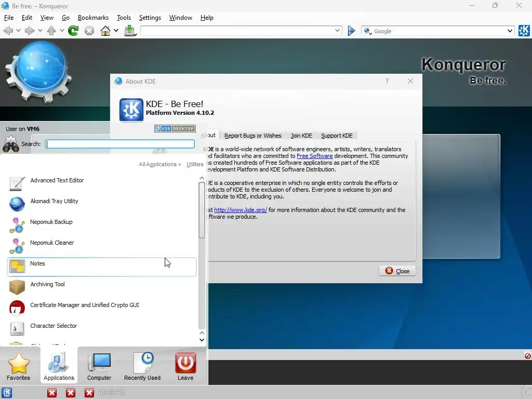Launch the Notes application
The height and width of the screenshot is (399, 532).
coord(101,267)
